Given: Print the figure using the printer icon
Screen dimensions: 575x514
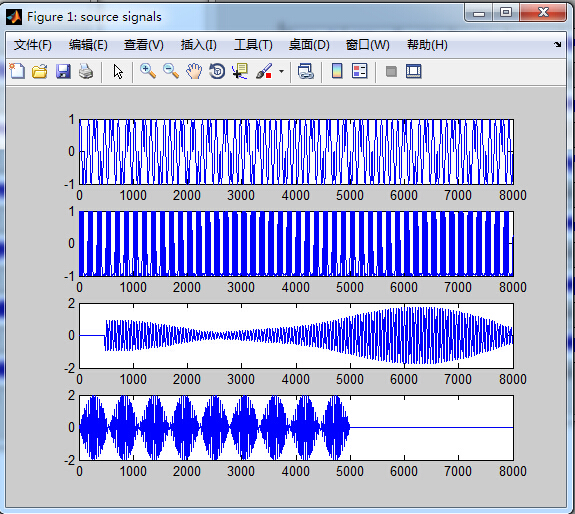Looking at the screenshot, I should [86, 71].
